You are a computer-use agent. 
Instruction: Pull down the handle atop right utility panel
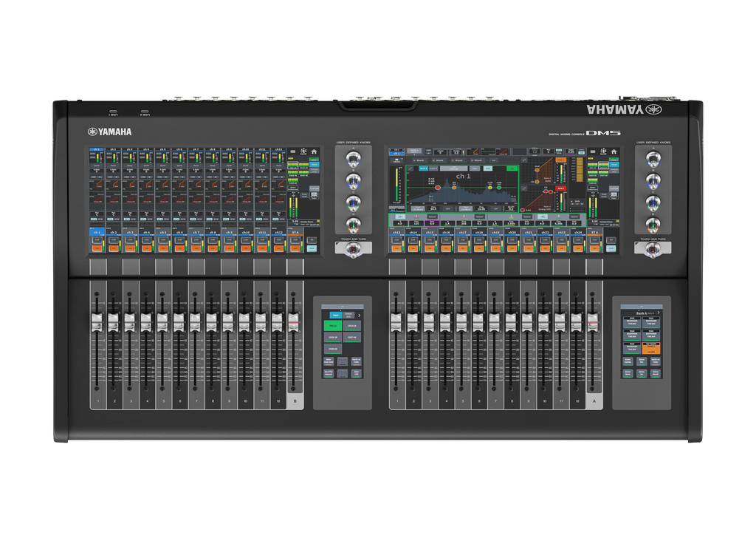pos(642,307)
